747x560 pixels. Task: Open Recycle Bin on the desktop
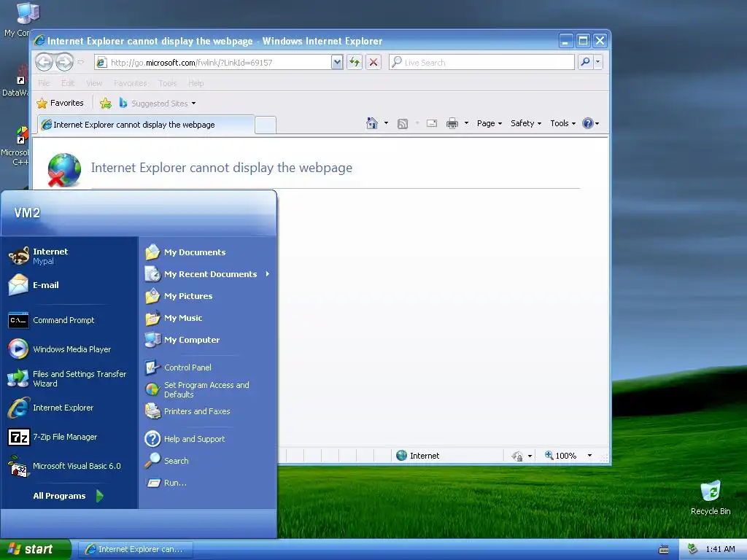click(x=711, y=497)
